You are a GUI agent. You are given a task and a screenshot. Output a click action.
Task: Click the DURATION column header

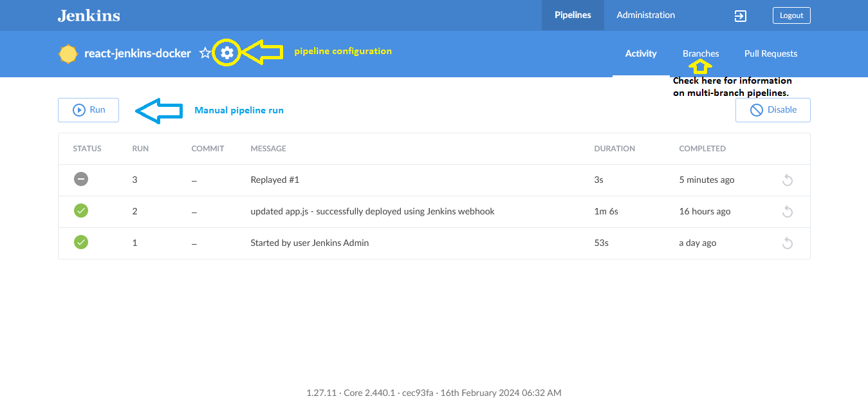pyautogui.click(x=614, y=149)
